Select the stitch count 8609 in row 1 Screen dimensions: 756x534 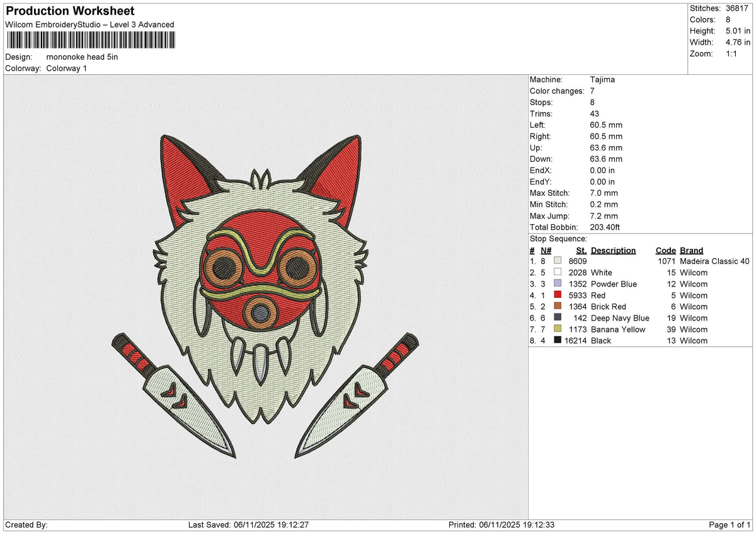577,261
